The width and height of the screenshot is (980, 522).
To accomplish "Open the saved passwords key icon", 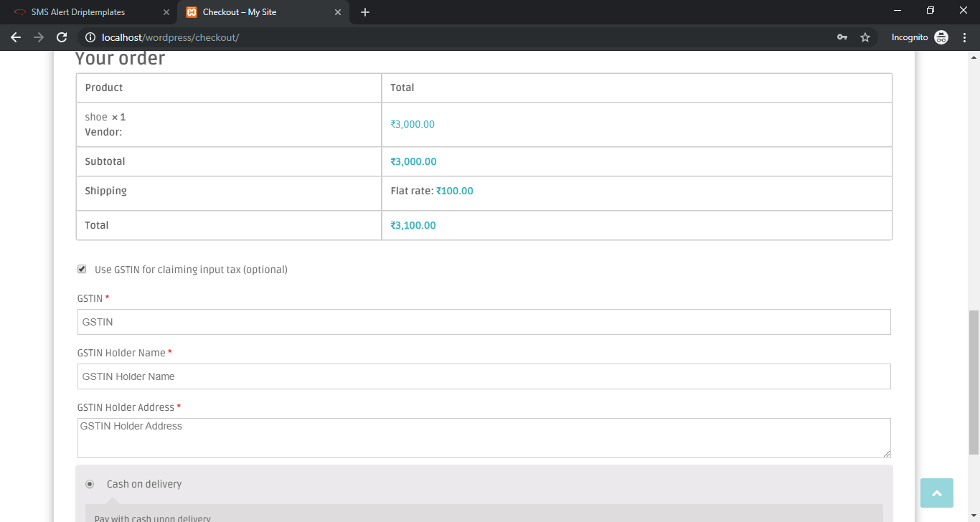I will [842, 37].
